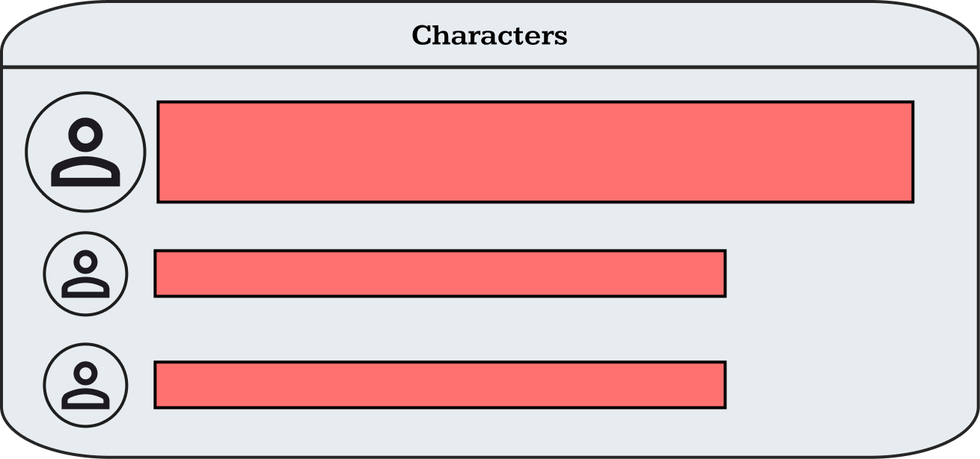Open the second character's user icon
The width and height of the screenshot is (980, 459).
point(85,274)
